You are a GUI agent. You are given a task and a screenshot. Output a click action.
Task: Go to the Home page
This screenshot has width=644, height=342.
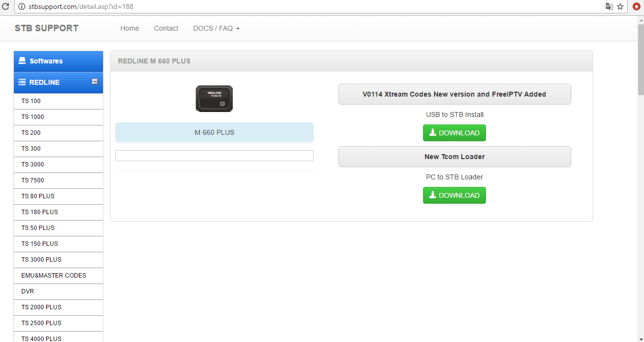coord(130,28)
